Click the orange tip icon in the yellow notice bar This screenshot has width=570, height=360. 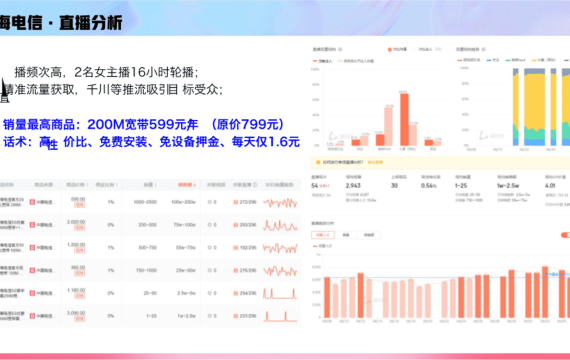[318, 162]
